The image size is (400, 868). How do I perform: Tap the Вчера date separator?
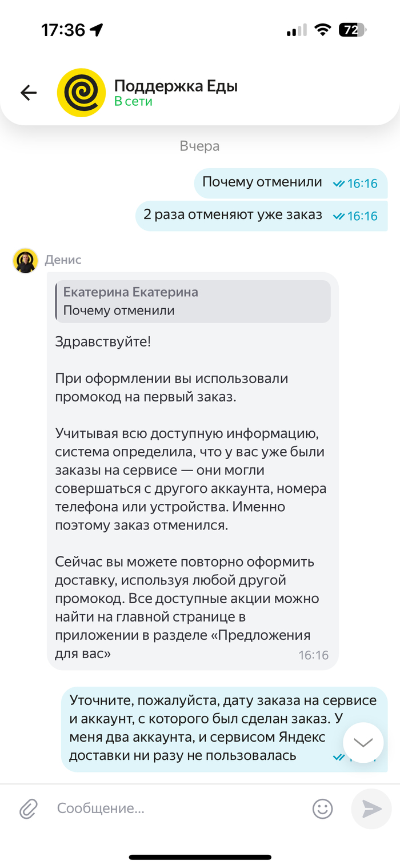pos(199,146)
